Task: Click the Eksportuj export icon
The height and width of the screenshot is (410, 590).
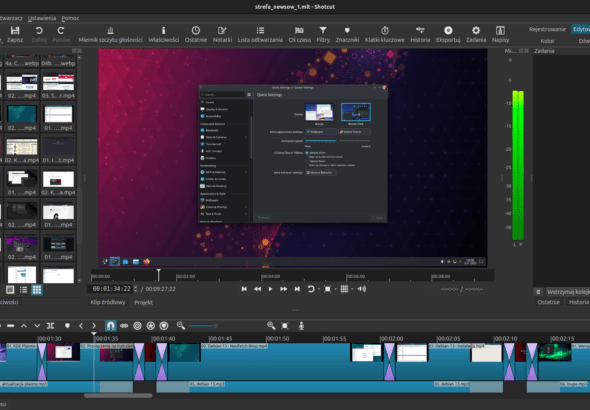Action: point(448,34)
